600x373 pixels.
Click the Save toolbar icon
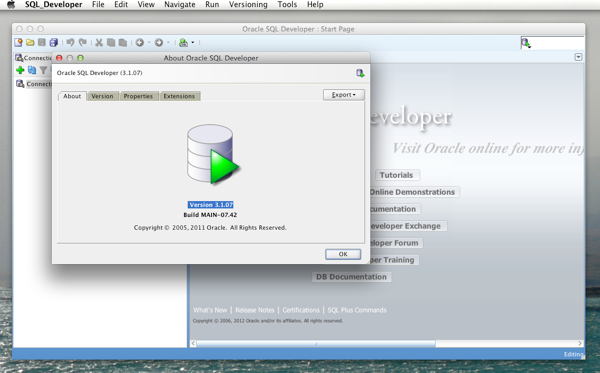pos(42,42)
